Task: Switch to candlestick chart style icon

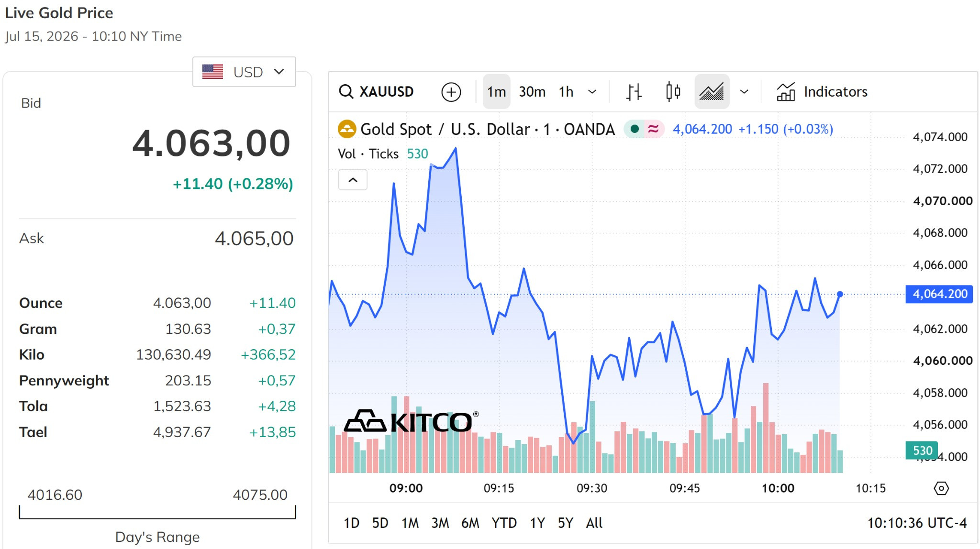Action: tap(673, 91)
